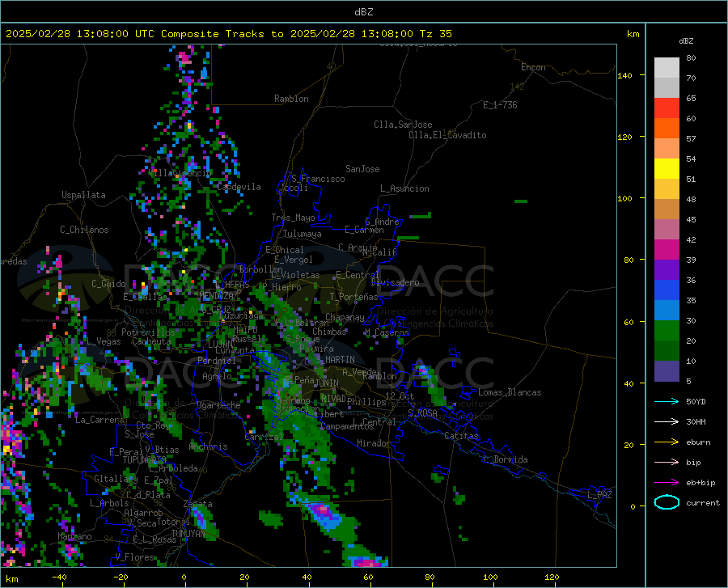The width and height of the screenshot is (728, 588).
Task: Click the cyan 'current' ellipse symbol
Action: coord(667,502)
